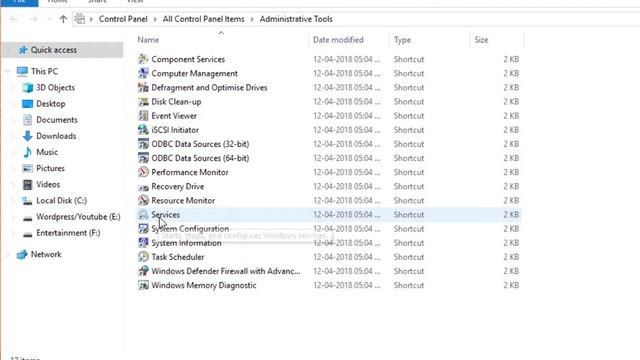Image resolution: width=640 pixels, height=360 pixels.
Task: Select the Disk Clean-up icon
Action: [143, 102]
